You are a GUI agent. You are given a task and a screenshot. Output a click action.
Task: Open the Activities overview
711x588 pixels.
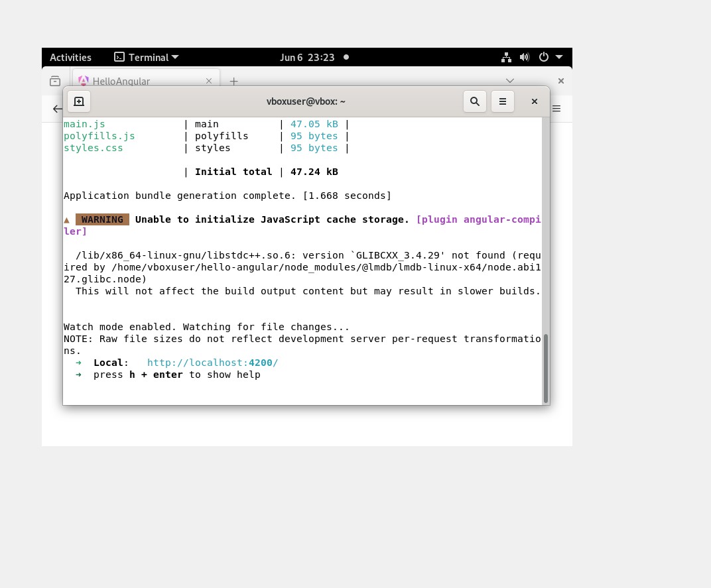click(x=70, y=58)
